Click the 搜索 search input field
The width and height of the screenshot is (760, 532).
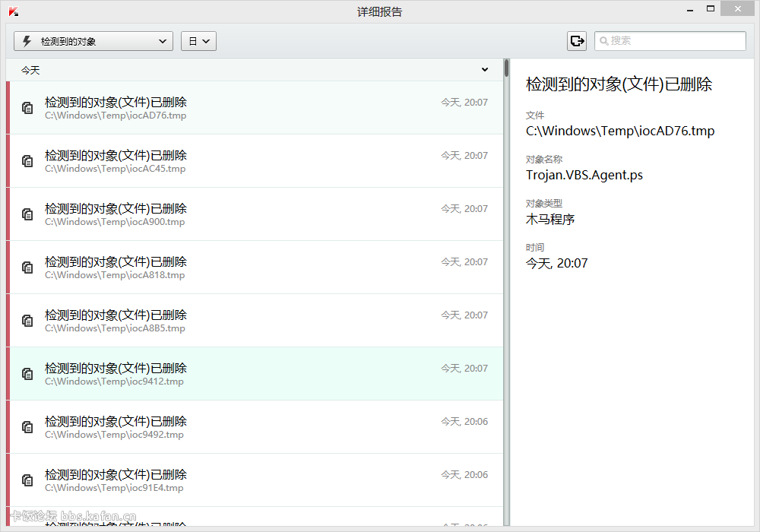coord(670,41)
